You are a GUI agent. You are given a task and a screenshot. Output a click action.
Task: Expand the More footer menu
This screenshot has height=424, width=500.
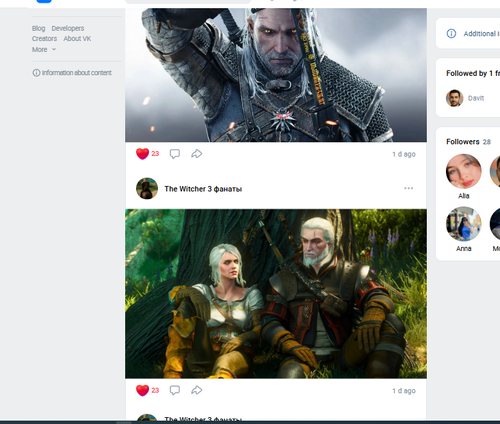44,49
